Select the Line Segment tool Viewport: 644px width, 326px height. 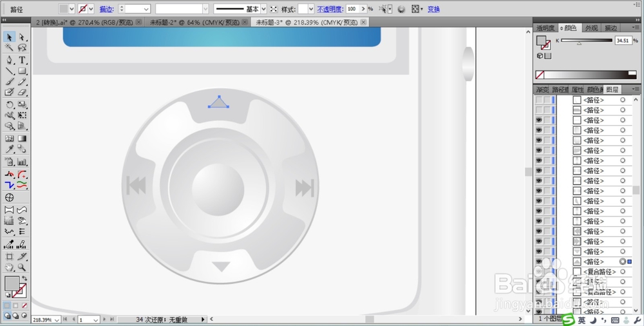9,71
